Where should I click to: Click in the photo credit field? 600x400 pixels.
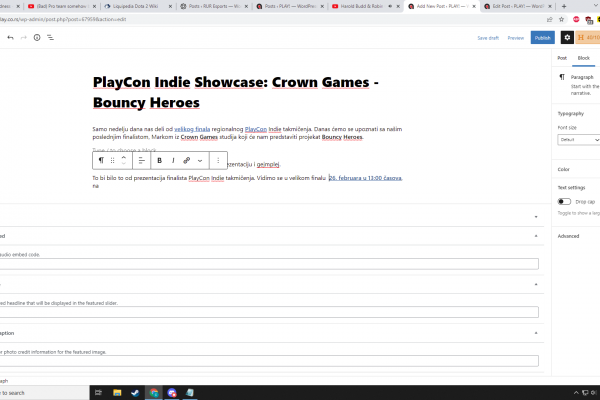(x=269, y=361)
